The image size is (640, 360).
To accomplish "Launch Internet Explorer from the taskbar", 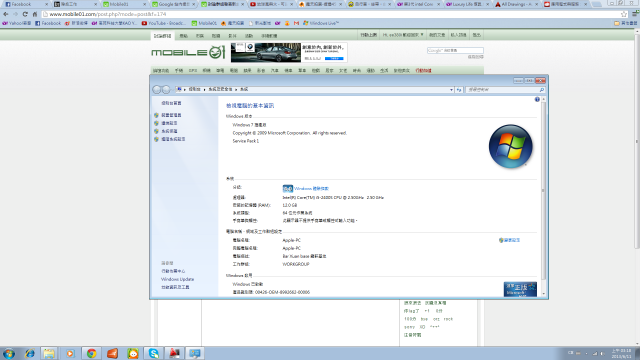I will [x=29, y=353].
